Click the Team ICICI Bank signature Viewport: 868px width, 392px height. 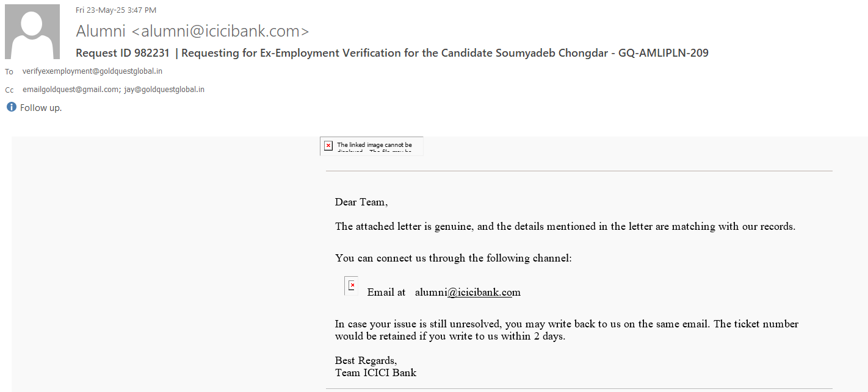pos(375,372)
